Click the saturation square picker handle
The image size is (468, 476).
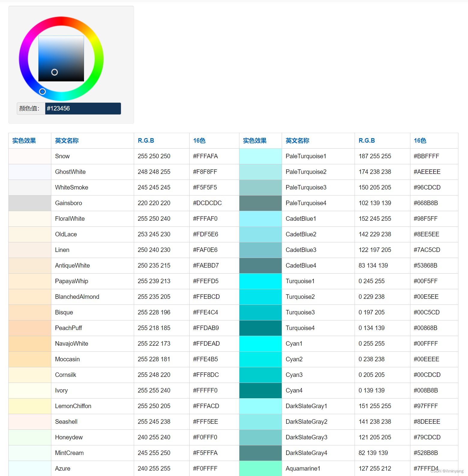[54, 72]
